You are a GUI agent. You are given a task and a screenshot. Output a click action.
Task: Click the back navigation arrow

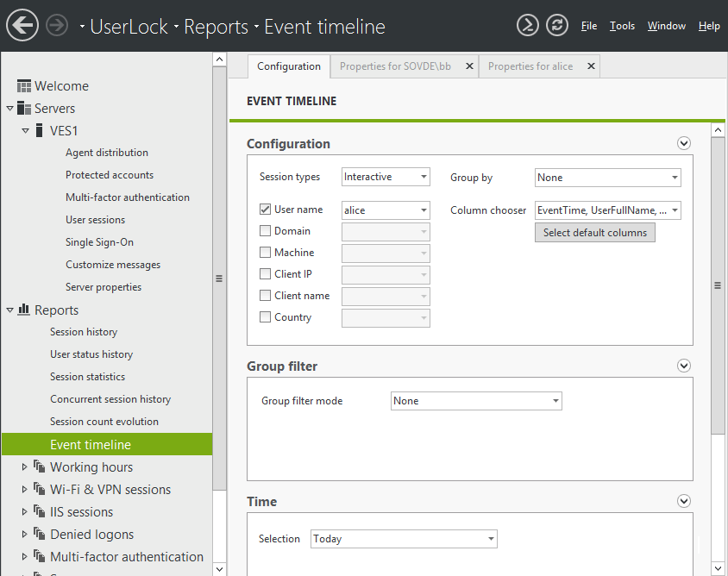[x=22, y=26]
